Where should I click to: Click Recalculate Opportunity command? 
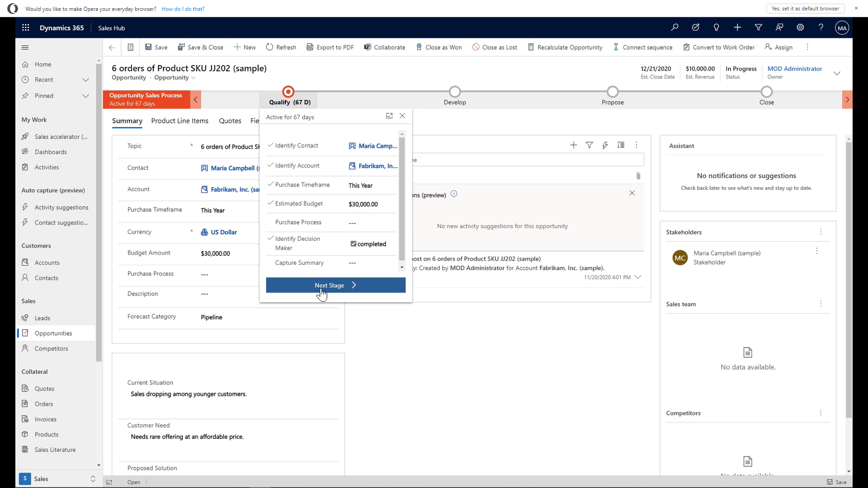pyautogui.click(x=565, y=47)
